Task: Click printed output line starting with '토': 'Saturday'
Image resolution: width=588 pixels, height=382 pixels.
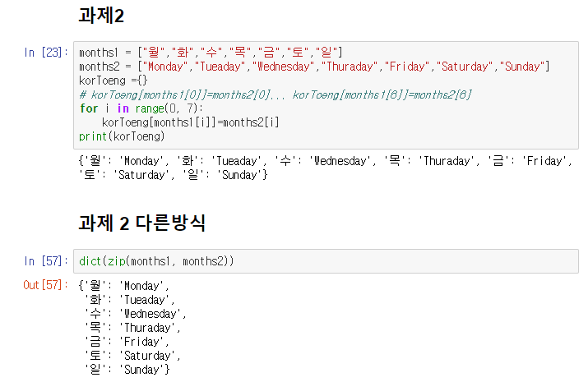Action: coord(173,175)
